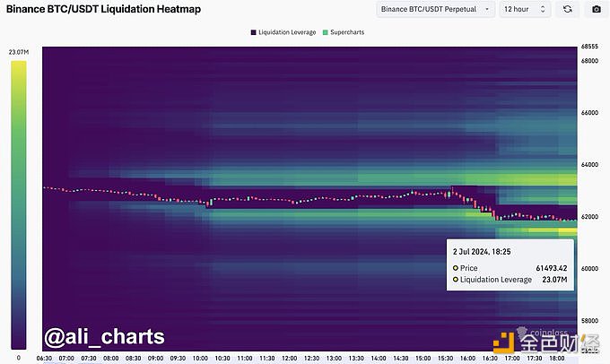
Task: Click the 07:00 time axis label
Action: (x=66, y=358)
